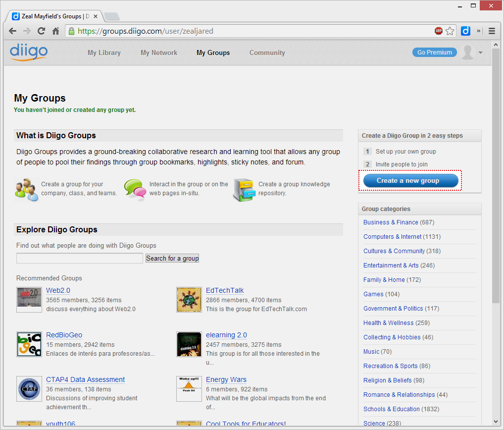Close the Zeal Mayfield's Groups tab
Screen dimensions: 504x430
tap(96, 16)
